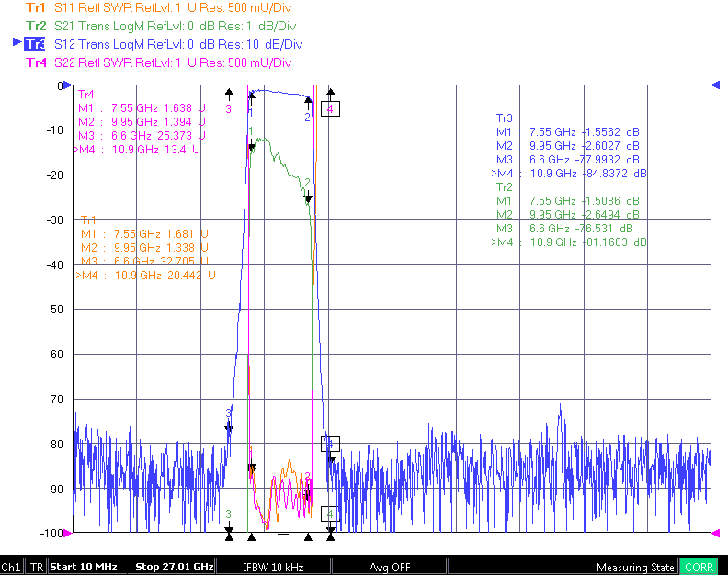The height and width of the screenshot is (575, 728).
Task: Click the magenta marker 3 arrow at top
Action: coord(229,95)
